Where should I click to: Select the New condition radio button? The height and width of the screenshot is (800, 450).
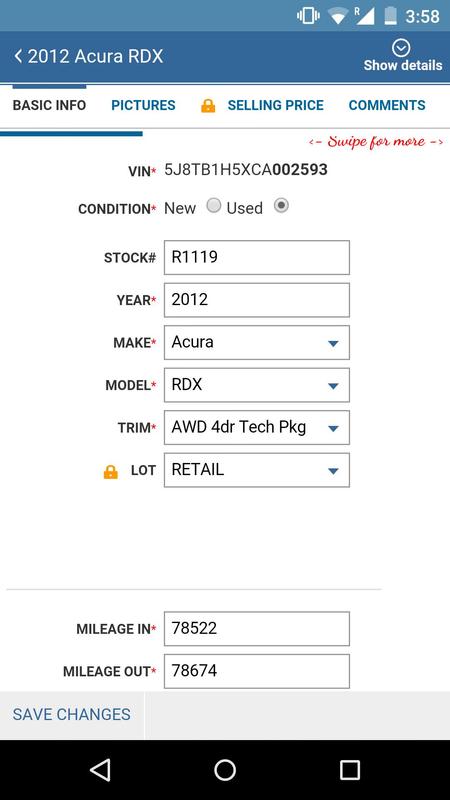(214, 206)
